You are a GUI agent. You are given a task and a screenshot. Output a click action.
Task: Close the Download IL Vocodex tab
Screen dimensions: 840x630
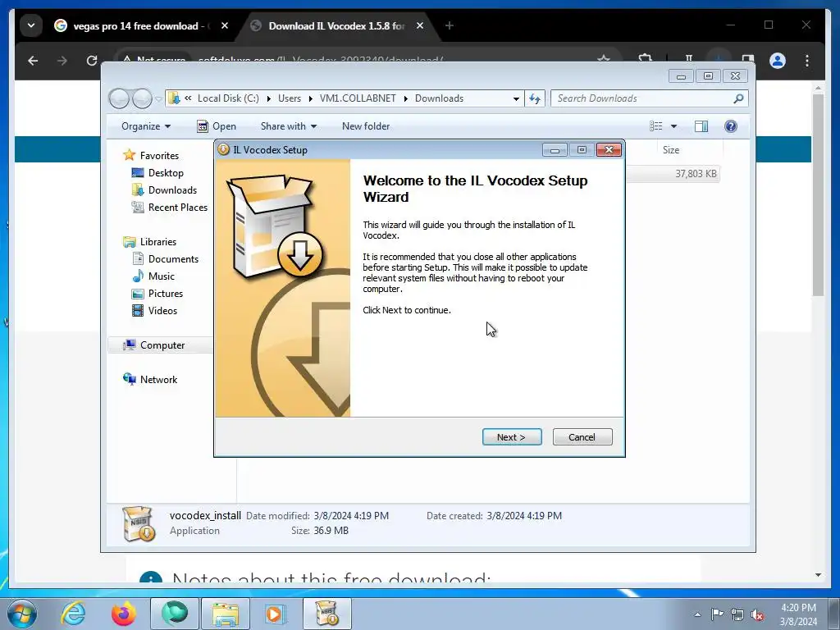pyautogui.click(x=420, y=25)
